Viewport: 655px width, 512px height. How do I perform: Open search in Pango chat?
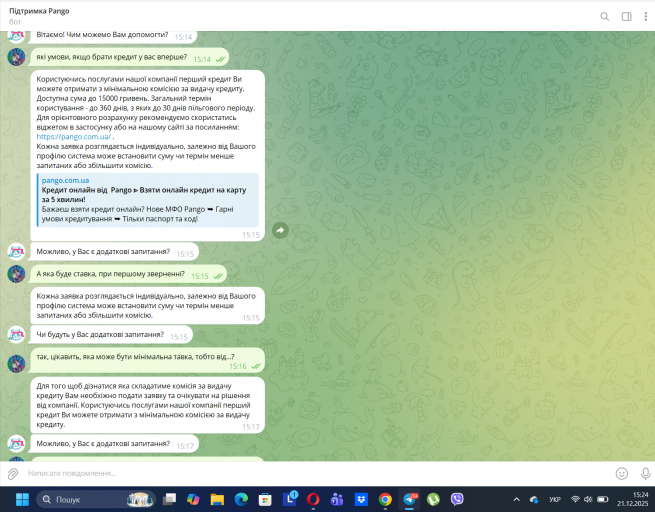click(604, 17)
